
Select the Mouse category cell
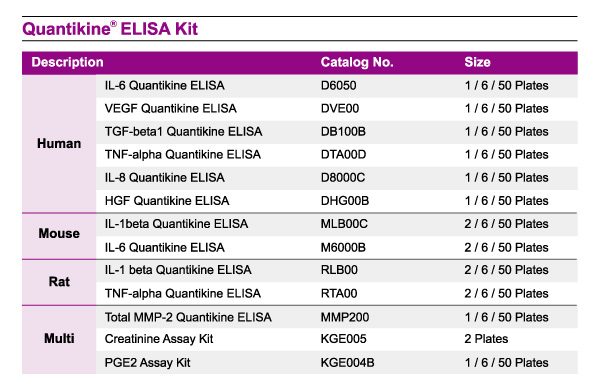point(59,234)
